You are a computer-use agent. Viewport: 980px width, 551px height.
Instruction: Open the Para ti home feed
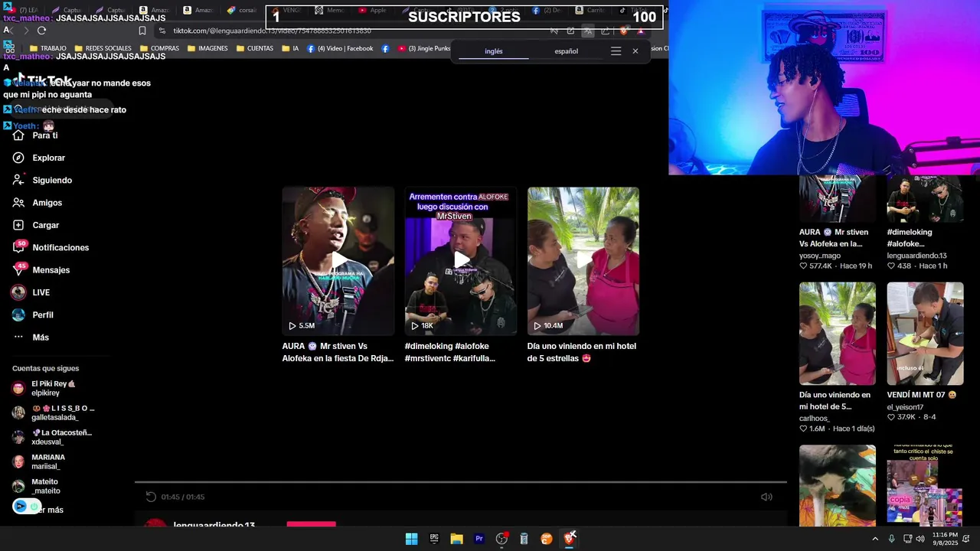[34, 135]
